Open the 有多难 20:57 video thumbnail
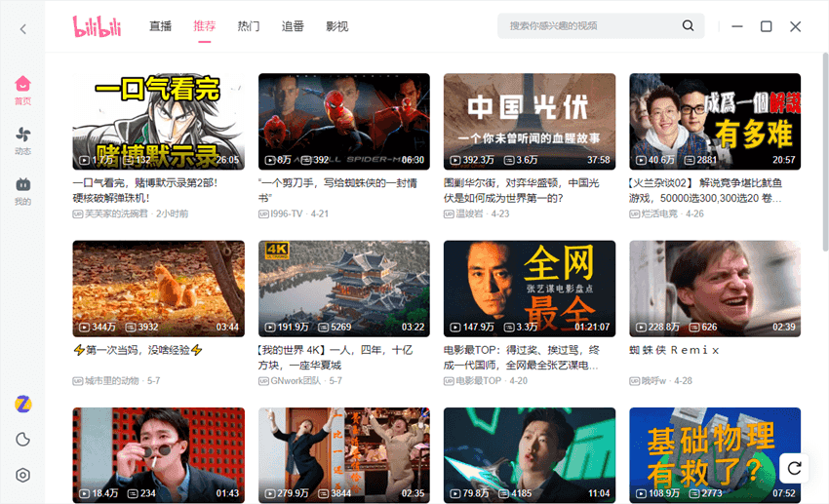Image resolution: width=829 pixels, height=504 pixels. (x=715, y=122)
